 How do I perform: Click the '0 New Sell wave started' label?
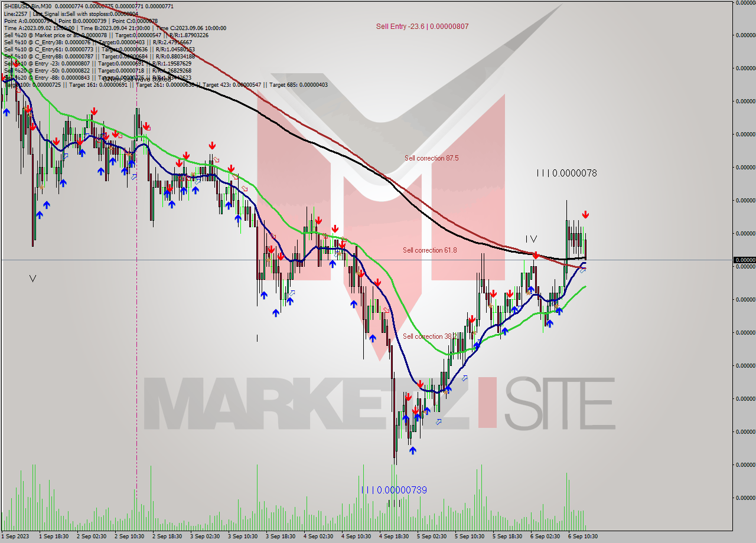pos(137,78)
